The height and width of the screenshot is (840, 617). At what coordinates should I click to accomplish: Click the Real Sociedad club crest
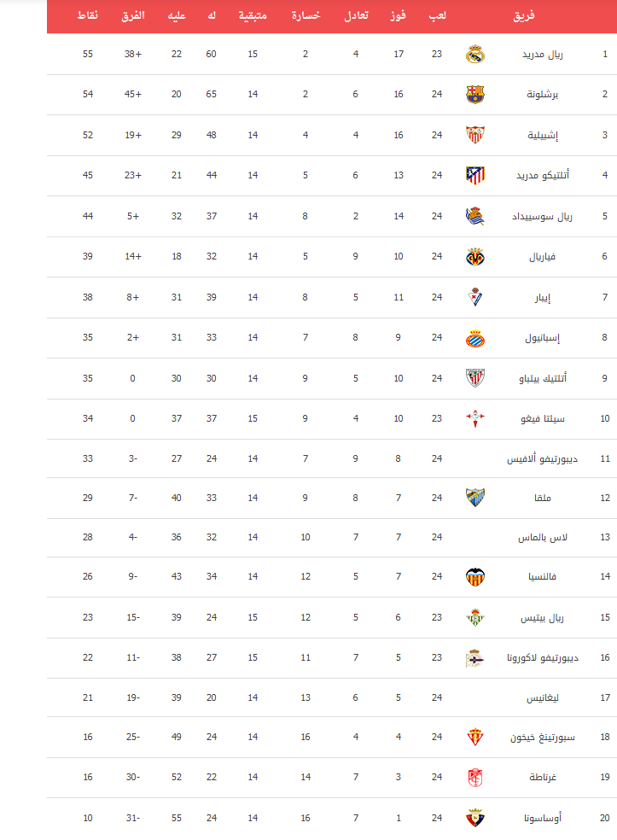(475, 216)
